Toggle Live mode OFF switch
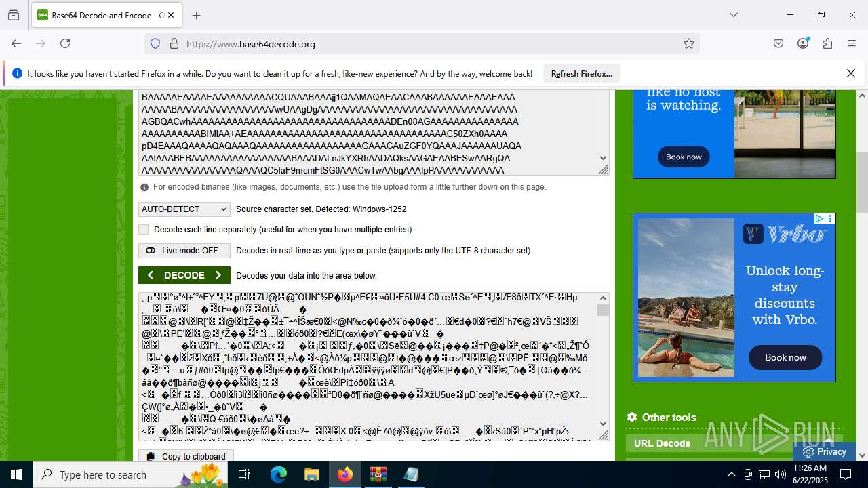This screenshot has height=488, width=868. click(x=184, y=251)
